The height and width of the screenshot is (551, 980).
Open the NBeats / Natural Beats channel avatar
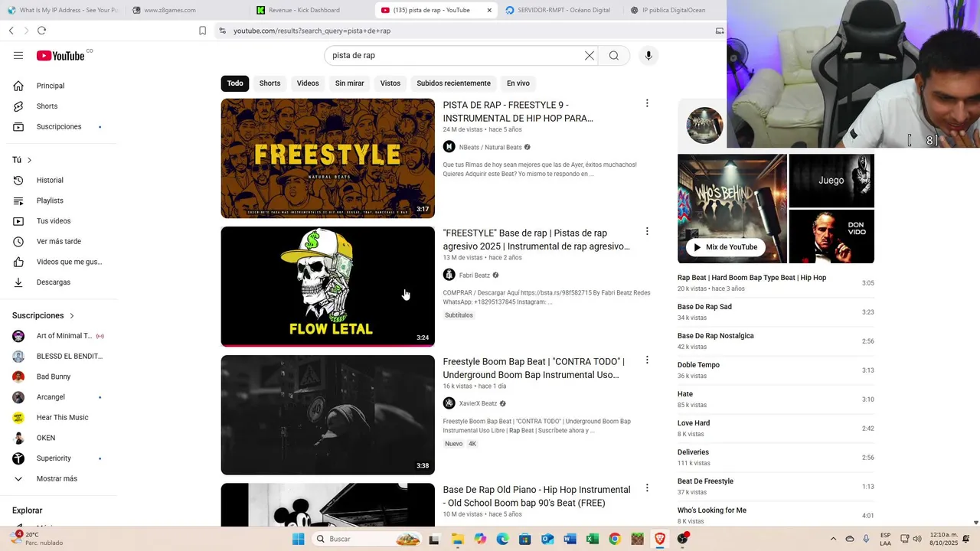coord(449,147)
